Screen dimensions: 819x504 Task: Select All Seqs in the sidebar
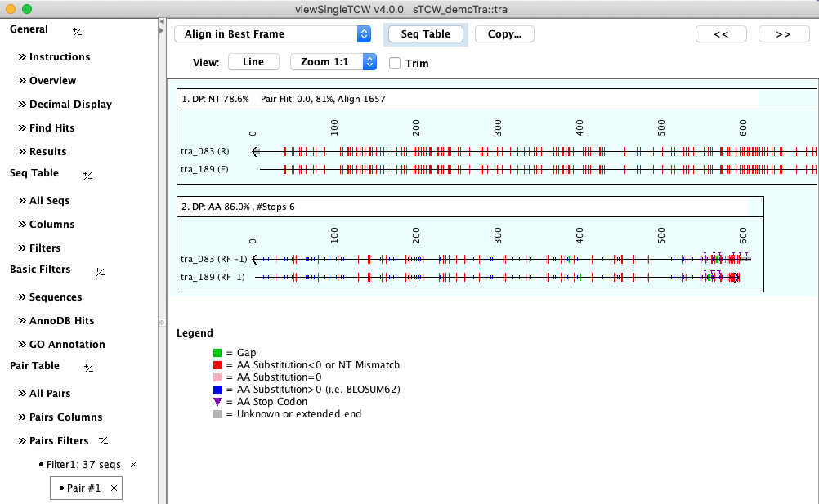pos(49,201)
